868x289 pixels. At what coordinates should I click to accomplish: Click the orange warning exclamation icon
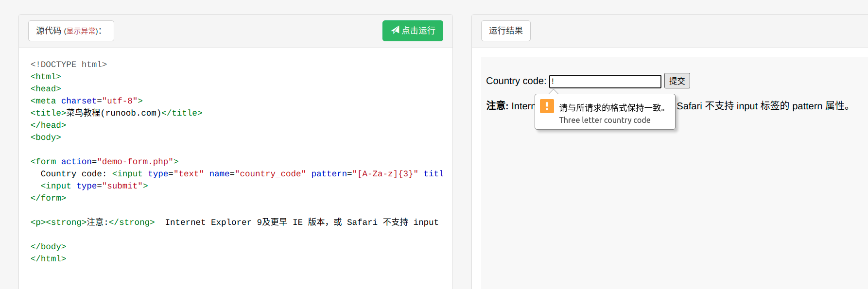tap(547, 106)
